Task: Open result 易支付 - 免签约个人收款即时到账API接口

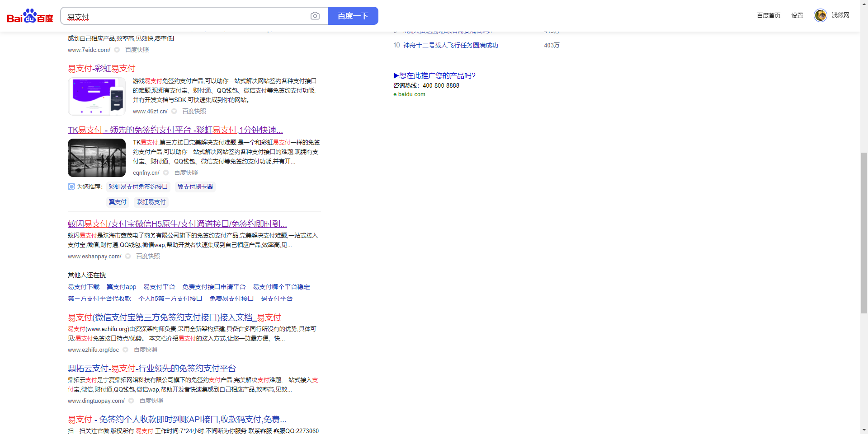Action: coord(177,419)
